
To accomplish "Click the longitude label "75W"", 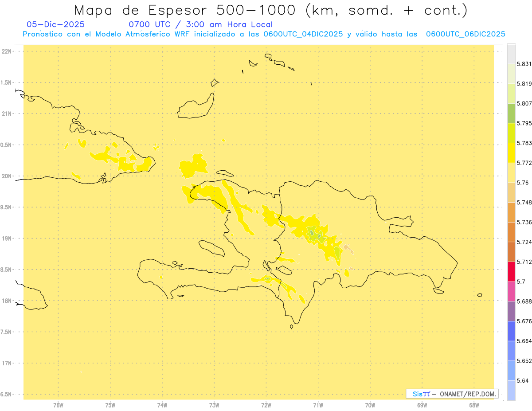I will pyautogui.click(x=110, y=405).
